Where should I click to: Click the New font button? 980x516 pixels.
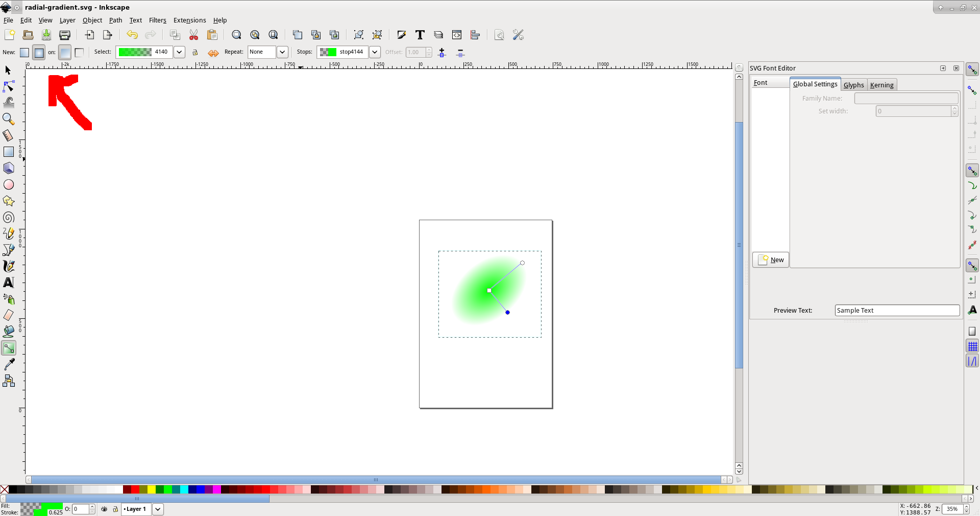771,260
